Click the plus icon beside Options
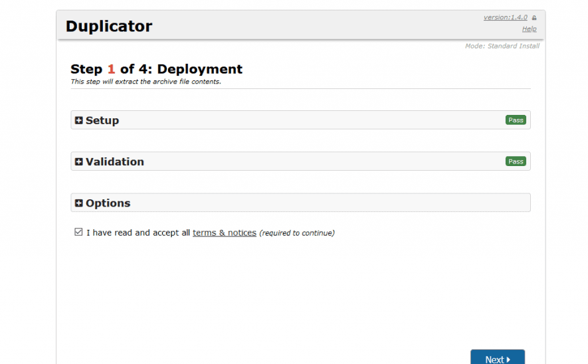Viewport: 588px width, 364px height. coord(79,203)
